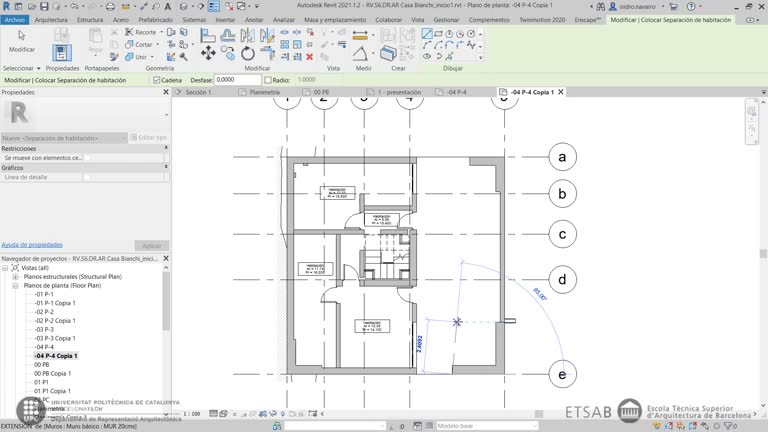Activate the Move tool in Modificar panel
Image resolution: width=768 pixels, height=432 pixels.
point(208,53)
